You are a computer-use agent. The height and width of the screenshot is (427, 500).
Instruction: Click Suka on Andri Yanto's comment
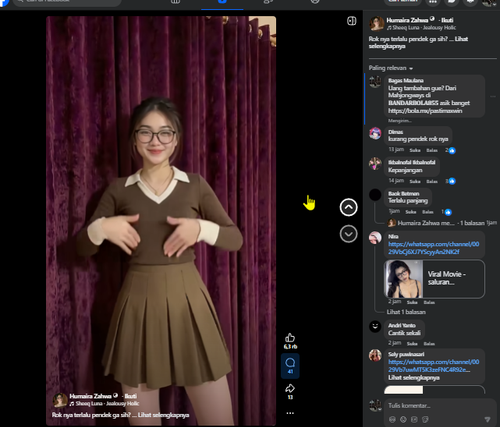(x=412, y=343)
